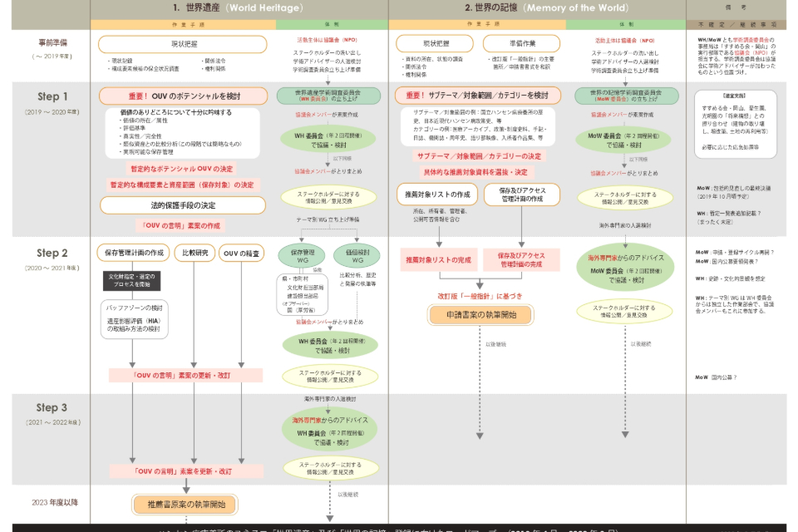
Task: Select the 'Step 2' row label
Action: click(52, 253)
